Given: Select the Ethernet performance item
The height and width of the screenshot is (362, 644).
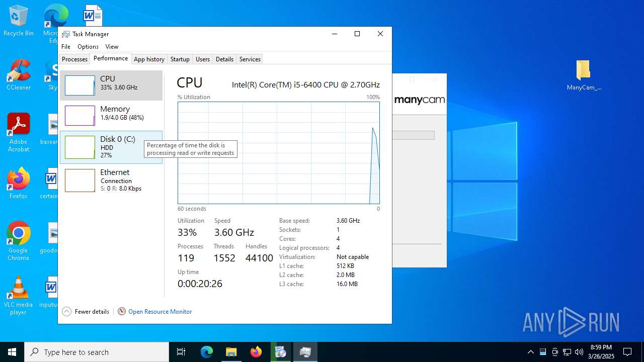Looking at the screenshot, I should click(x=111, y=180).
